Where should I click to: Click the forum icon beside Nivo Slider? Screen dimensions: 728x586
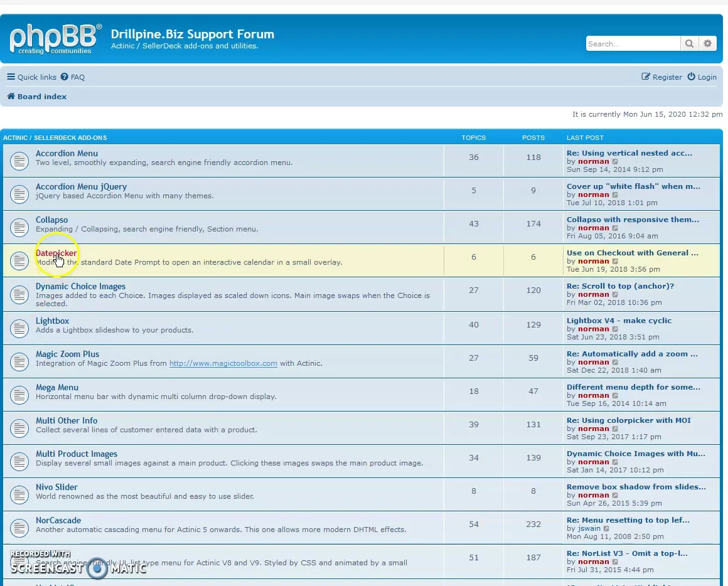(x=19, y=494)
